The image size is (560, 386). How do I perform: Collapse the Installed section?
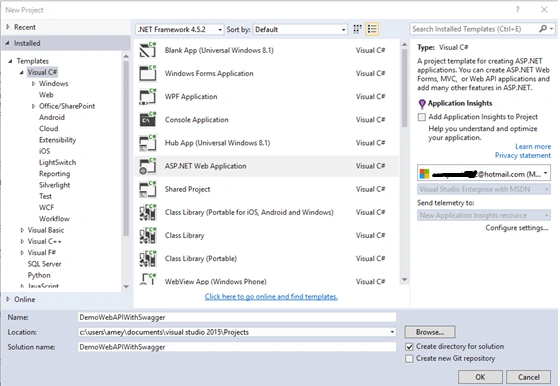point(8,43)
